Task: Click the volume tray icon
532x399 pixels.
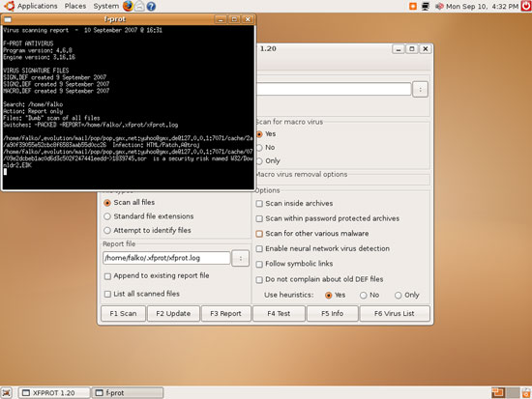Action: [x=439, y=6]
